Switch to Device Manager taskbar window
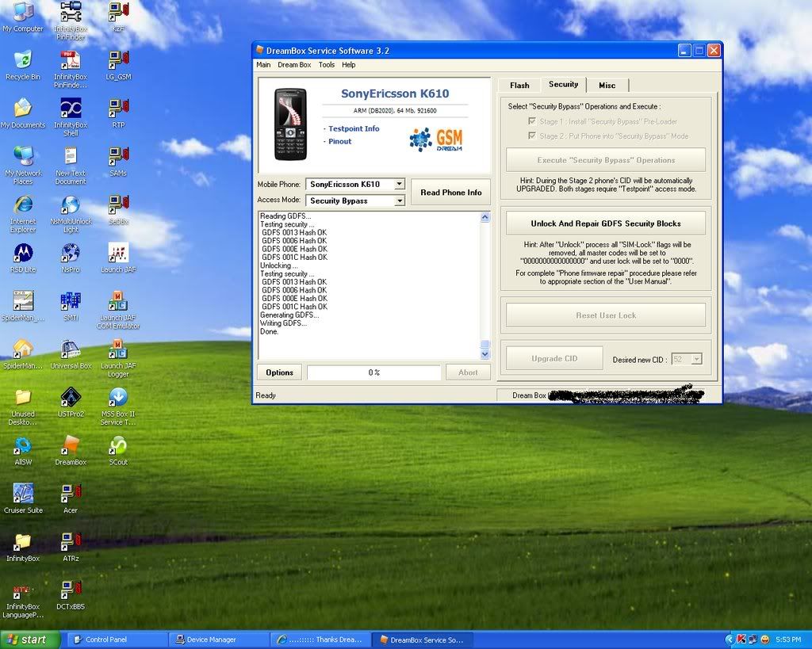Screen dimensions: 812x649 pos(220,639)
